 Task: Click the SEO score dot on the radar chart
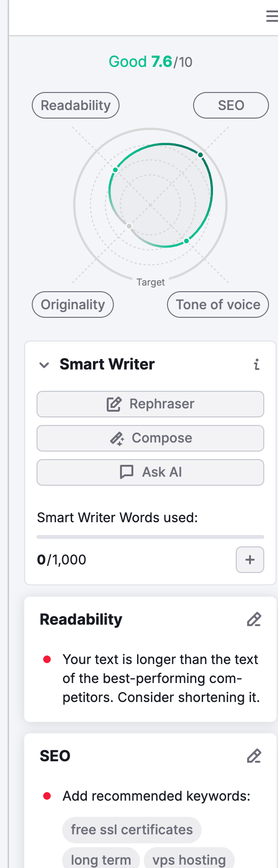click(200, 155)
